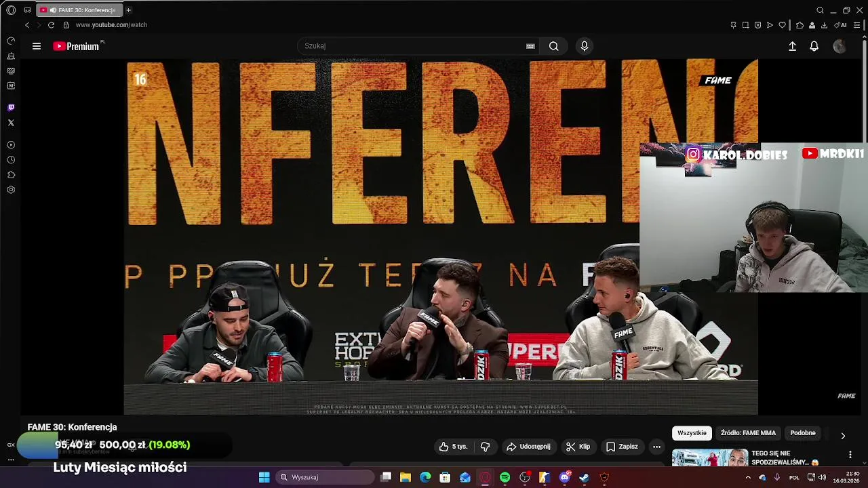Image resolution: width=868 pixels, height=488 pixels.
Task: Select the Podobne filter chip
Action: point(803,433)
